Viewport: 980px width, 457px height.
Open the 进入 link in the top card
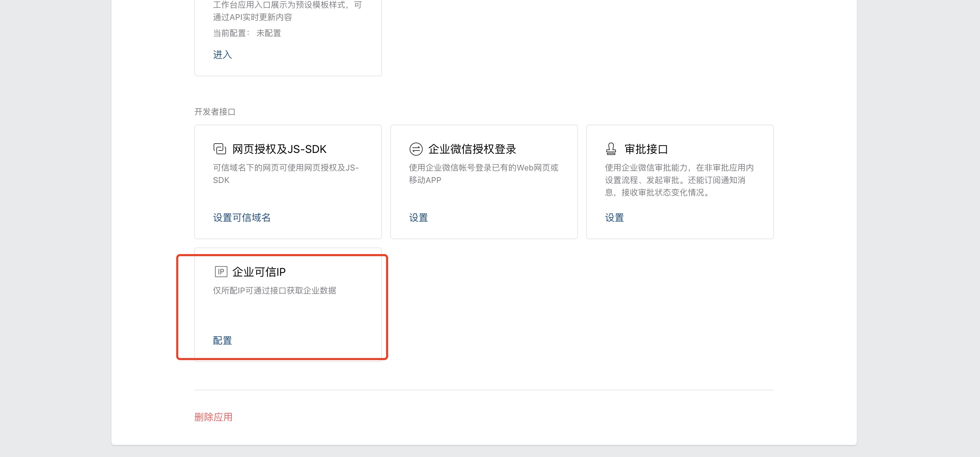(222, 55)
